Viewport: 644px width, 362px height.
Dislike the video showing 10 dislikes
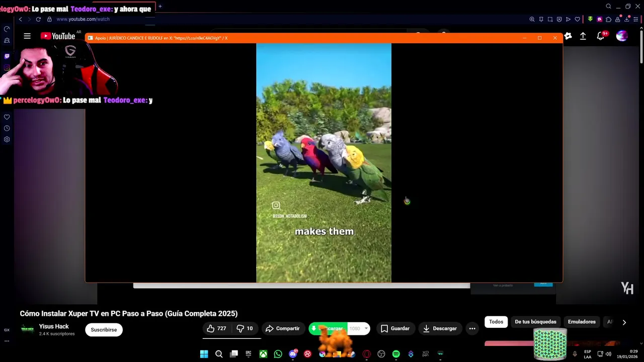tap(245, 328)
